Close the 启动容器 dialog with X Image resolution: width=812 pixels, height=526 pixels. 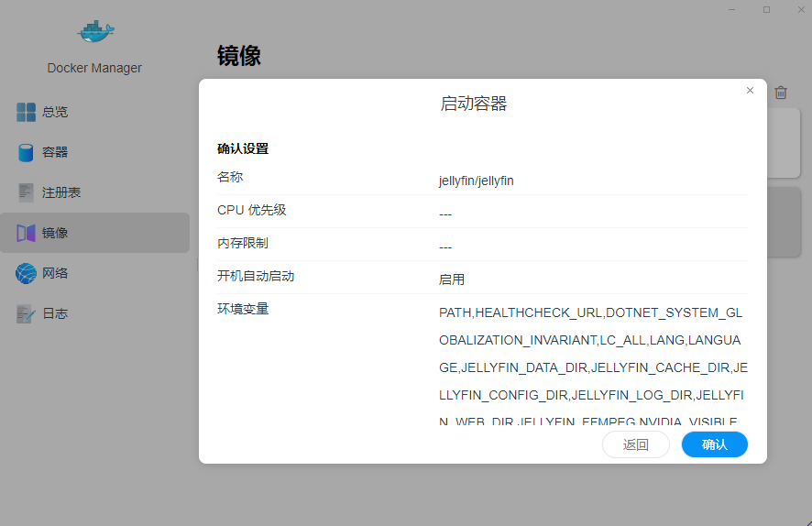[750, 91]
